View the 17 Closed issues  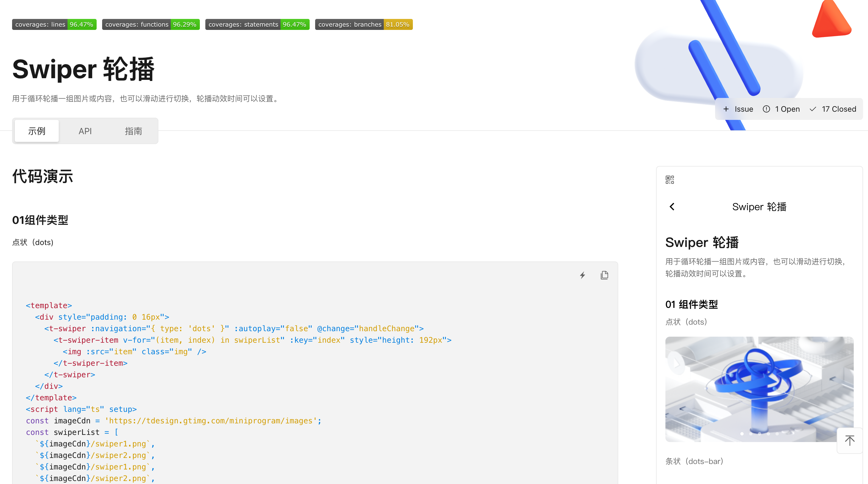point(833,109)
